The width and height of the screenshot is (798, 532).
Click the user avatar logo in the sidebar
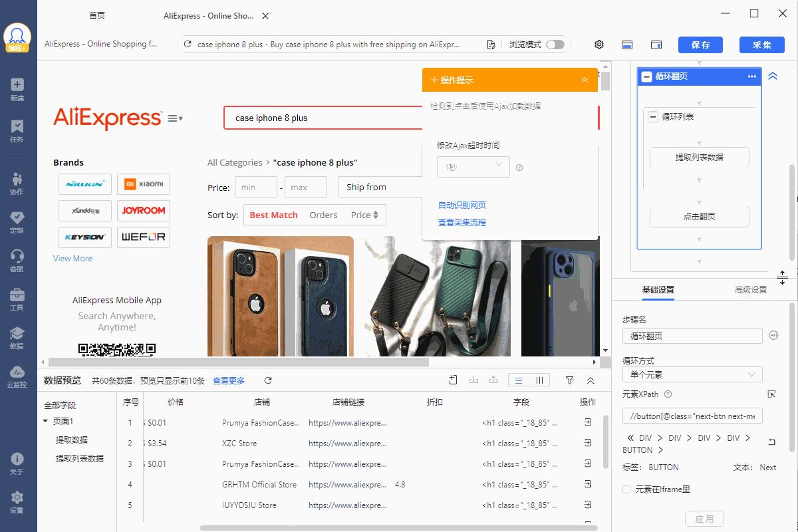click(x=17, y=37)
